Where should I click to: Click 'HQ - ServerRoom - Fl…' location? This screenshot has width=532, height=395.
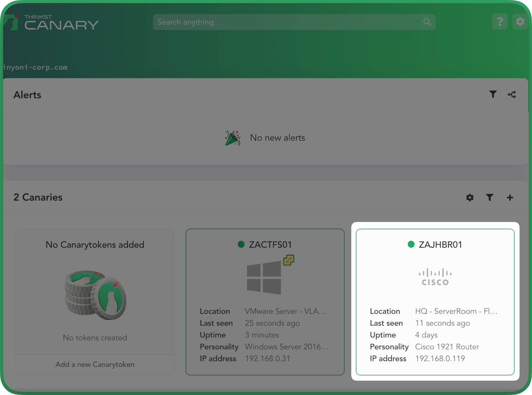coord(456,311)
